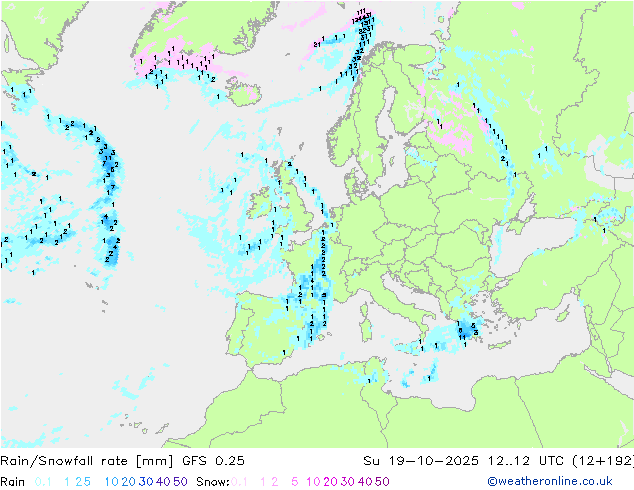Select the Rain legend value 30
This screenshot has height=490, width=634.
(x=146, y=482)
